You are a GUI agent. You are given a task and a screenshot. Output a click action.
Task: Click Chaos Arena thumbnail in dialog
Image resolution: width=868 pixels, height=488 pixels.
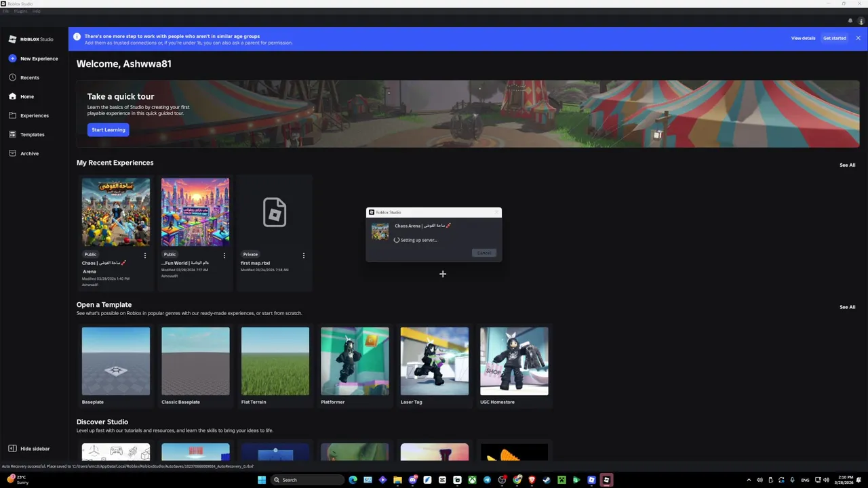coord(380,232)
